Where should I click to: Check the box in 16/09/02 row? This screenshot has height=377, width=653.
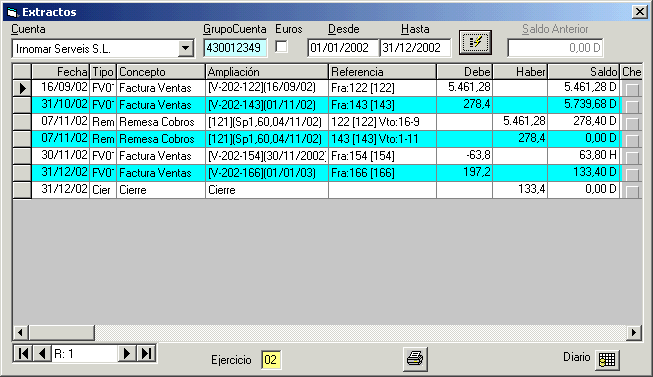pyautogui.click(x=632, y=89)
